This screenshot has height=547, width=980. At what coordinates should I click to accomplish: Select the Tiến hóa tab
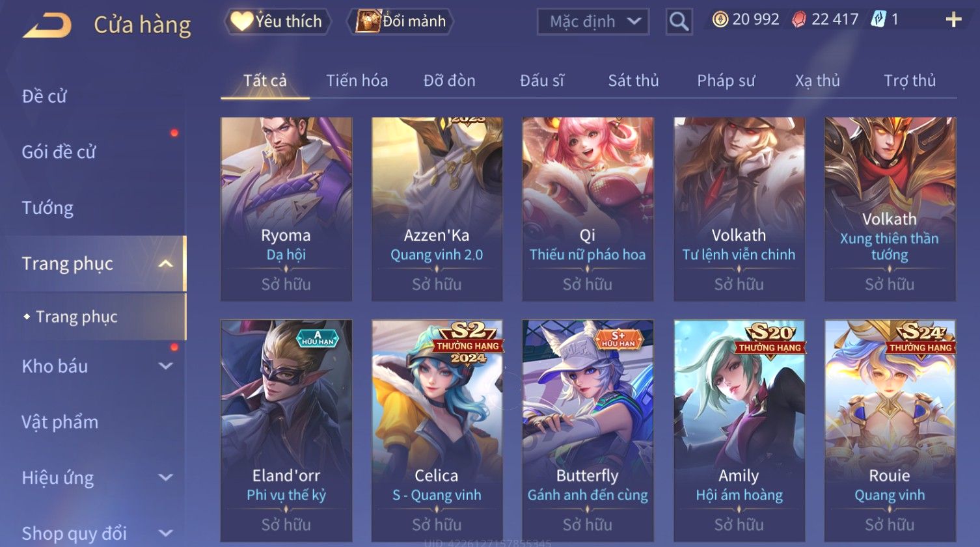[x=357, y=81]
